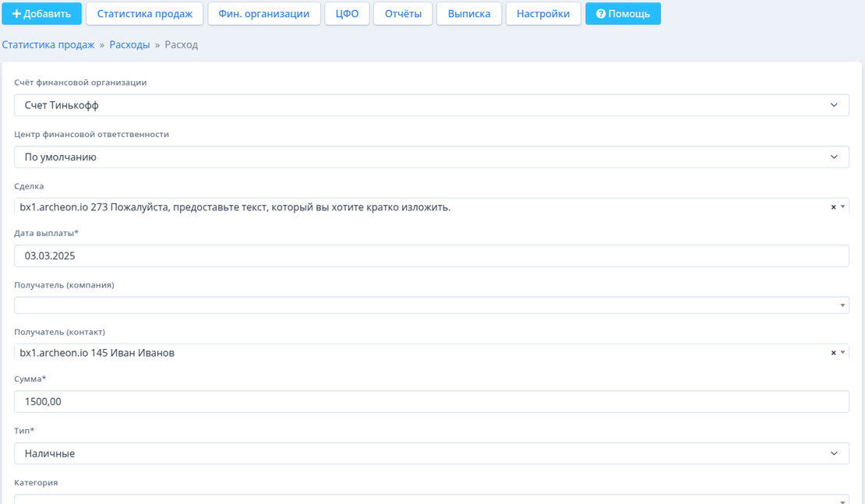Viewport: 865px width, 504px height.
Task: Open the Отчёты section
Action: click(403, 13)
